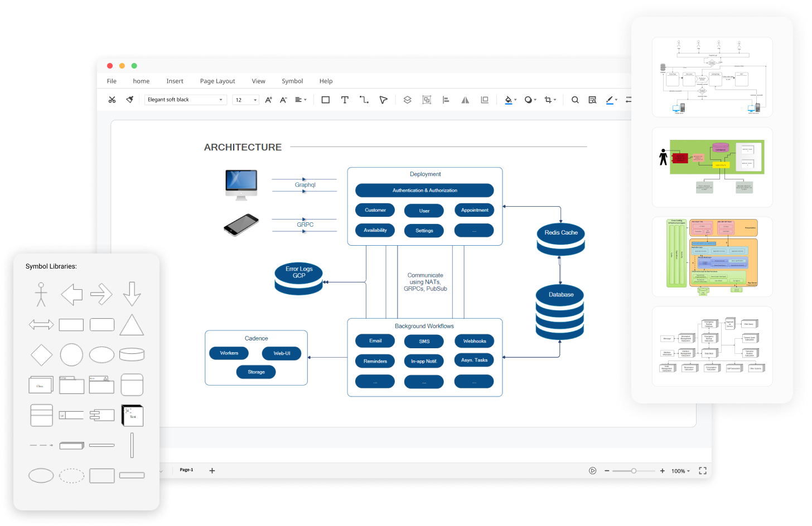The height and width of the screenshot is (526, 812).
Task: Choose the connector line tool
Action: tap(364, 100)
